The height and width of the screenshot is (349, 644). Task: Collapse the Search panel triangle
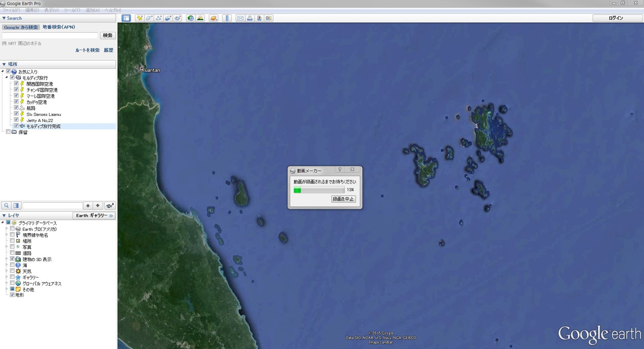click(4, 18)
